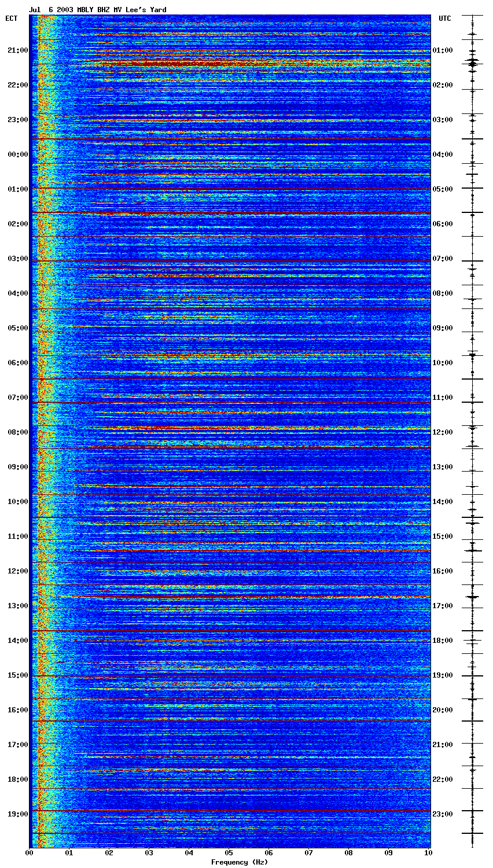Viewport: 493px width, 868px height.
Task: Click the 00 frequency tick label
Action: point(30,852)
